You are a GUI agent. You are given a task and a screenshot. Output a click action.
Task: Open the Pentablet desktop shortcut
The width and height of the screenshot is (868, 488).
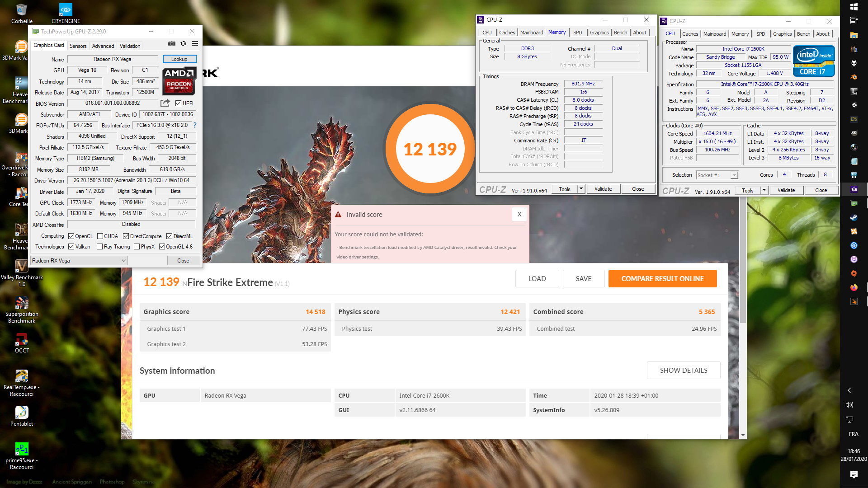click(x=22, y=416)
